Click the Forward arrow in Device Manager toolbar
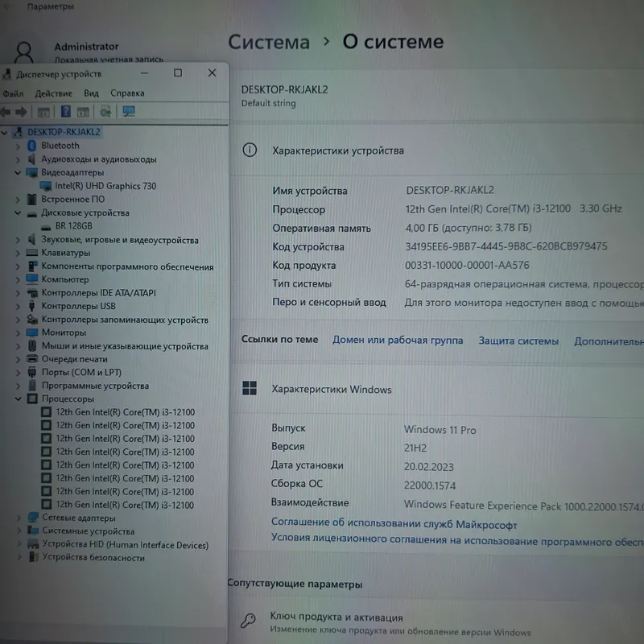 21,112
